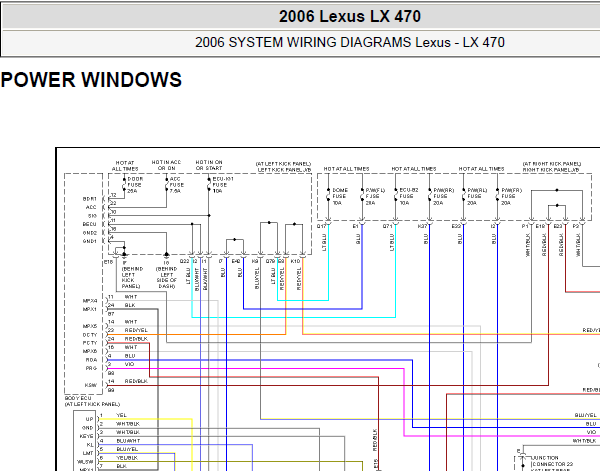Click the E23 connector label
This screenshot has height=471, width=600.
[558, 227]
